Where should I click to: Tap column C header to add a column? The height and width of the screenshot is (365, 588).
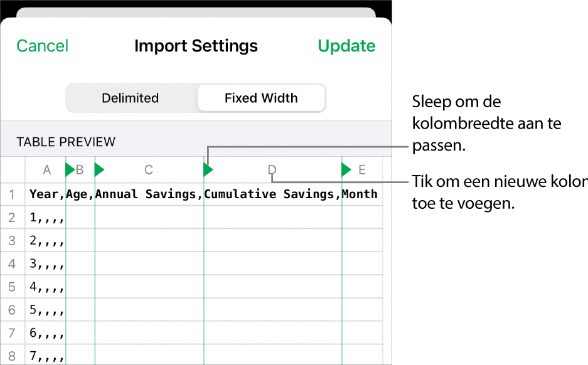[x=149, y=170]
